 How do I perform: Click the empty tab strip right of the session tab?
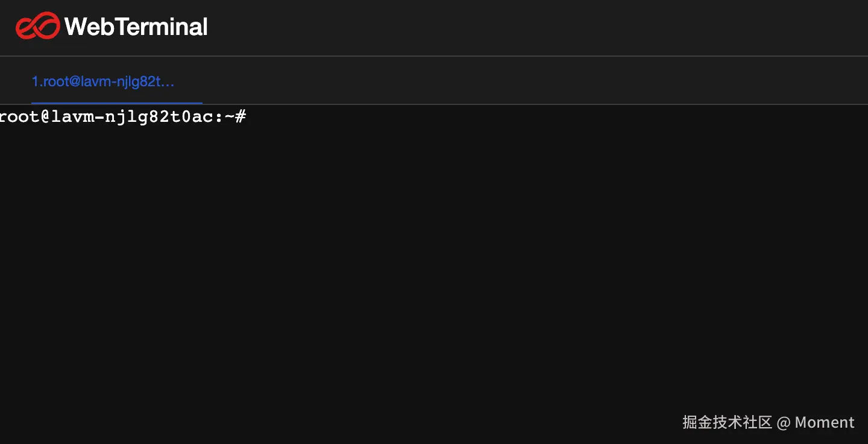pos(512,81)
